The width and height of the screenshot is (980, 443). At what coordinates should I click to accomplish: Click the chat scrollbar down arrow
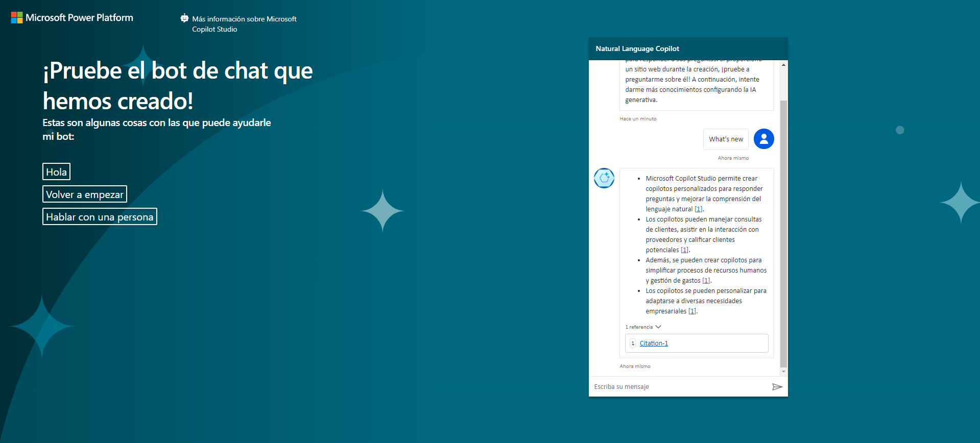point(784,372)
